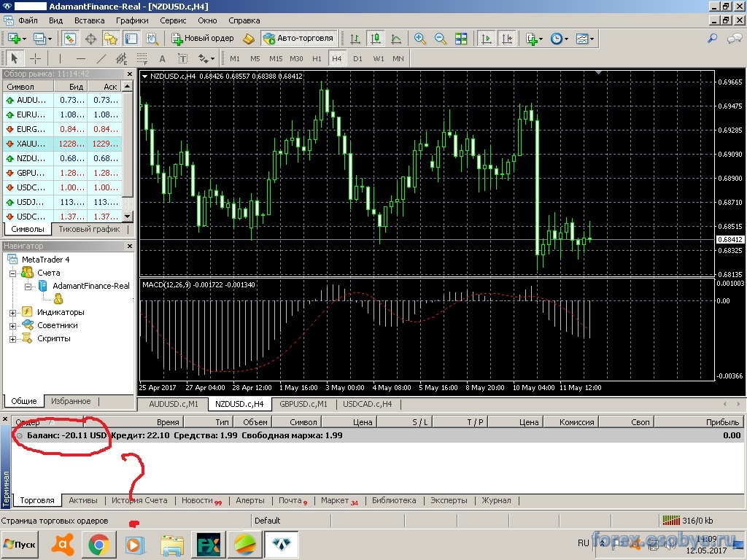Expand the Индикаторы tree node
The width and height of the screenshot is (747, 560).
click(x=13, y=313)
